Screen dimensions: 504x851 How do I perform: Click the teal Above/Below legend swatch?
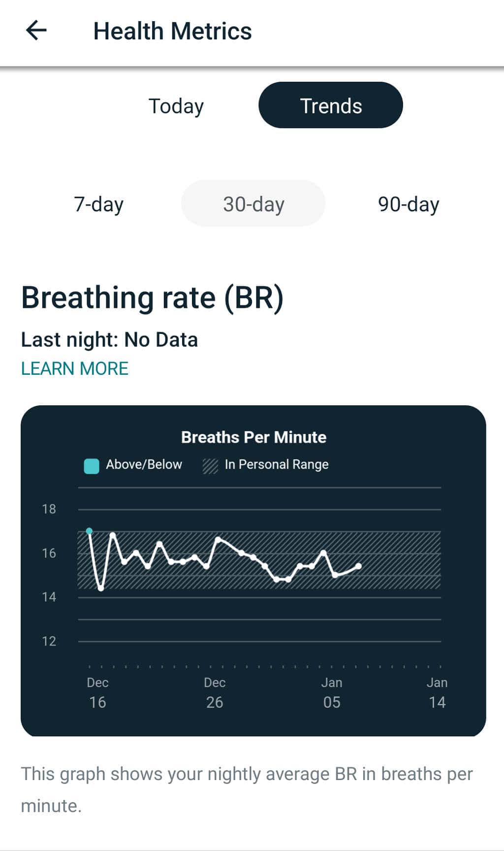92,465
